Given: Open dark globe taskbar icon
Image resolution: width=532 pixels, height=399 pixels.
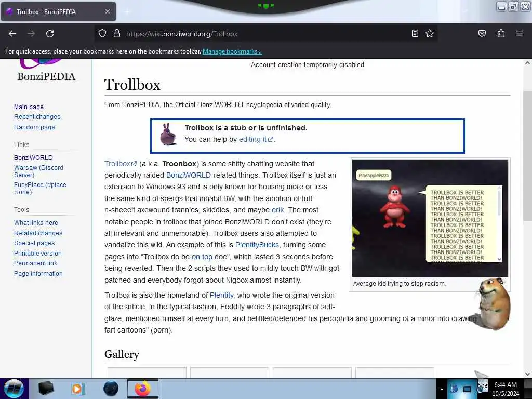Looking at the screenshot, I should 111,389.
